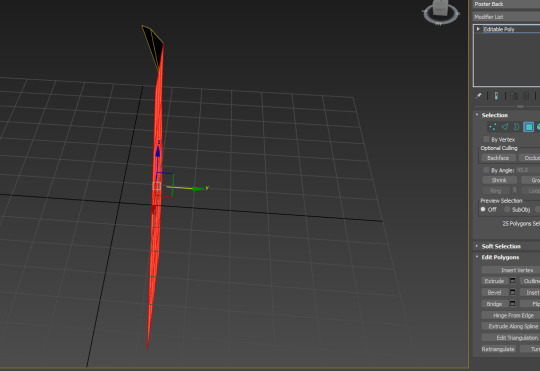The image size is (540, 371).
Task: Enable the By Vertex checkbox
Action: [486, 139]
